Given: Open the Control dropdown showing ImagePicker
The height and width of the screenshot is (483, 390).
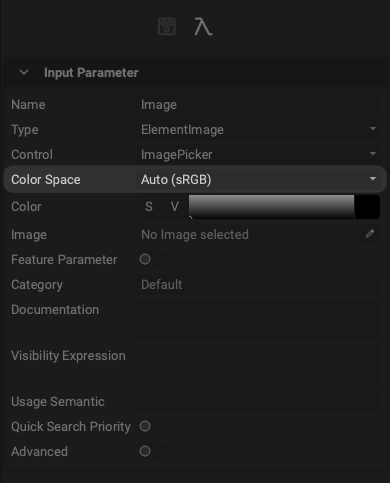Looking at the screenshot, I should 258,155.
